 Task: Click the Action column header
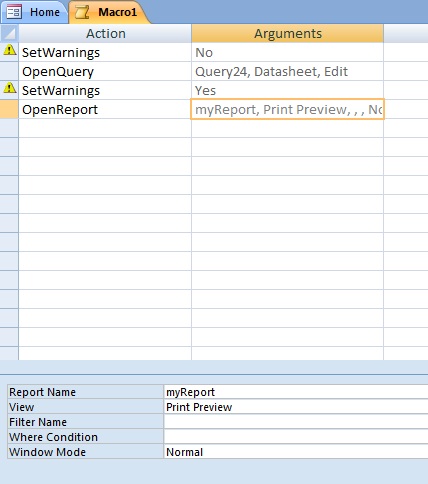coord(105,33)
